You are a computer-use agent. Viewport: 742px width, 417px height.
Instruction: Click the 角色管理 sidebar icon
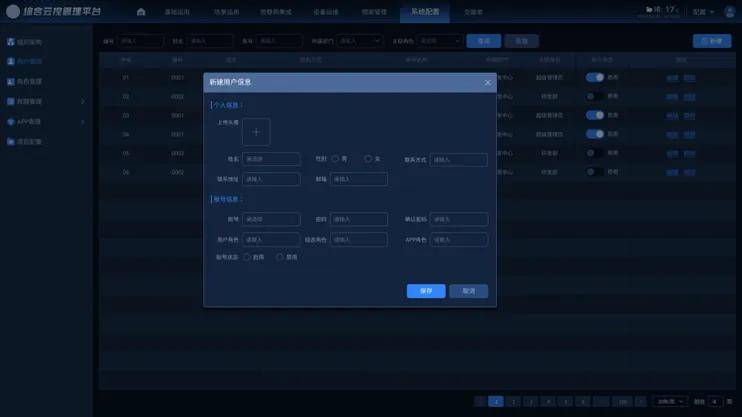click(x=11, y=81)
